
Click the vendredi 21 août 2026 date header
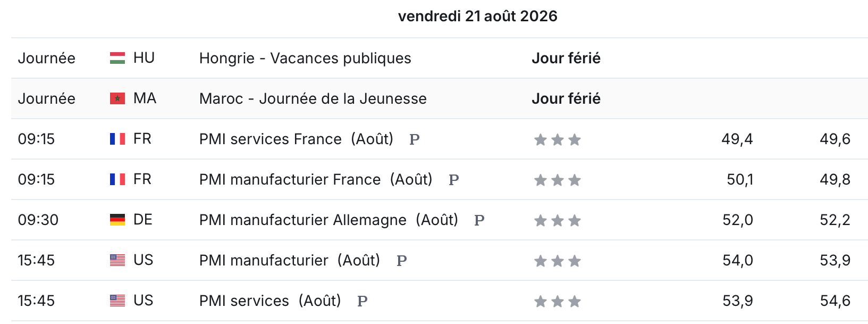[x=478, y=16]
